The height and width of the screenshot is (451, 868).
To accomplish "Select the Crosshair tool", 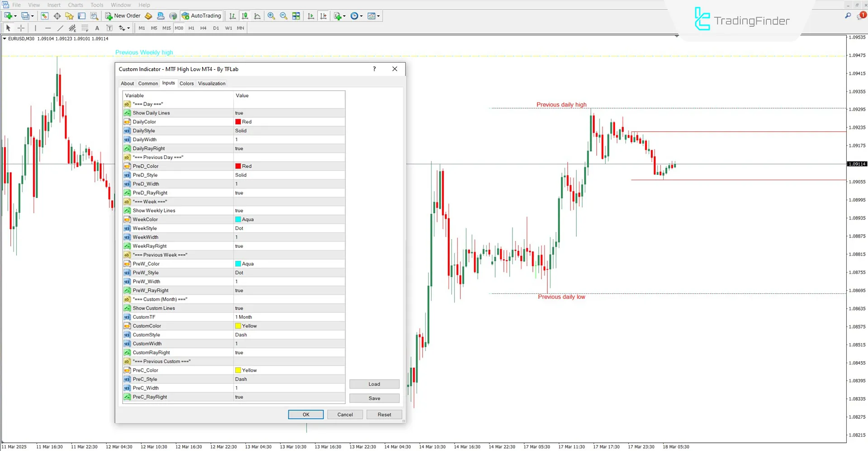I will tap(21, 28).
